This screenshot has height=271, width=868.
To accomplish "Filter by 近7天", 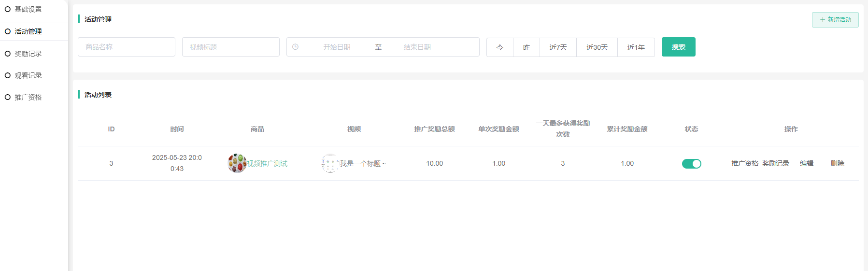I will [558, 47].
